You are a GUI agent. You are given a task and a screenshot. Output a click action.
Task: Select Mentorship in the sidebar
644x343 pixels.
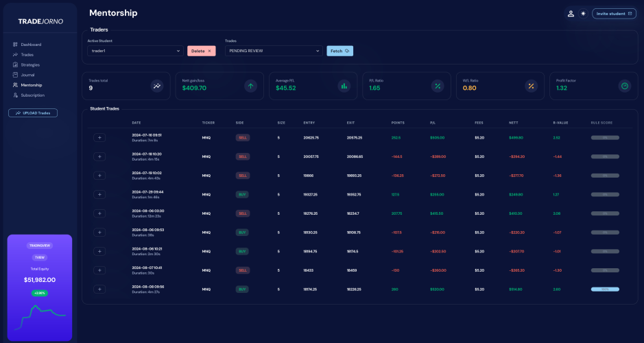[32, 85]
